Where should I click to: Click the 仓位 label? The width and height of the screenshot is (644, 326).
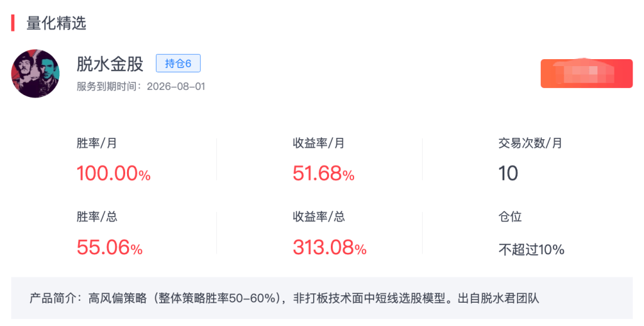510,217
